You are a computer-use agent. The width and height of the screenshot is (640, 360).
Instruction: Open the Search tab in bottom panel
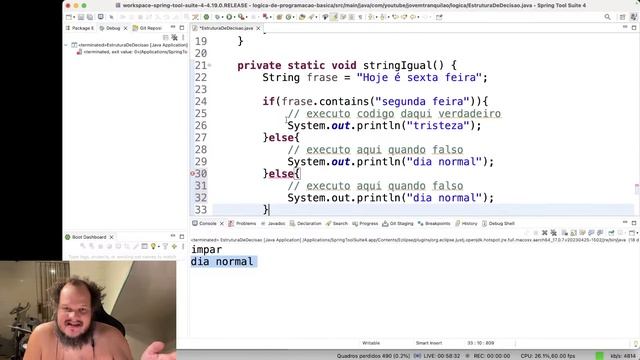[x=337, y=224]
